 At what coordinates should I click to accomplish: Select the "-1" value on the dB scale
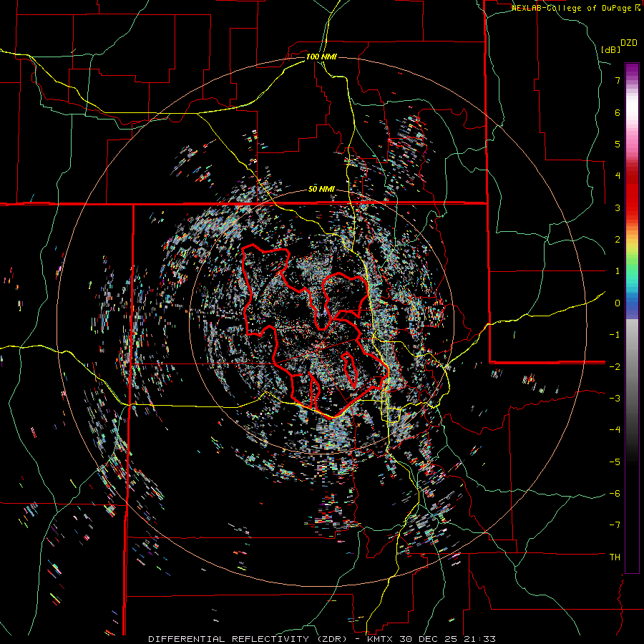[x=615, y=335]
